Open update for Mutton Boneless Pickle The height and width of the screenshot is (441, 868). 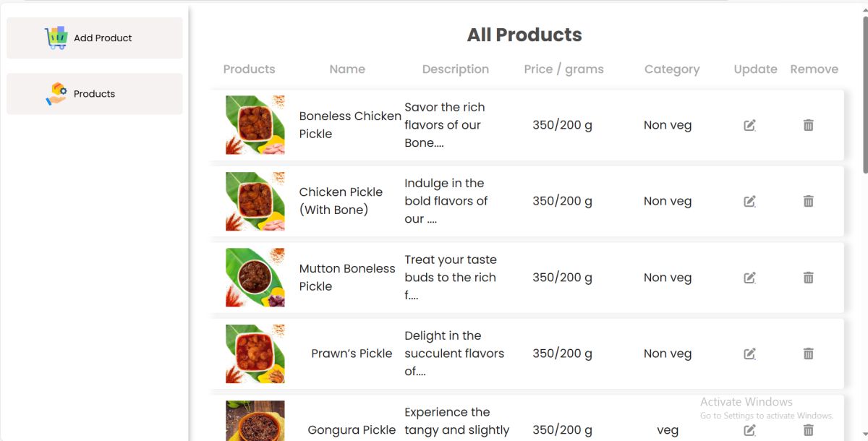[749, 278]
